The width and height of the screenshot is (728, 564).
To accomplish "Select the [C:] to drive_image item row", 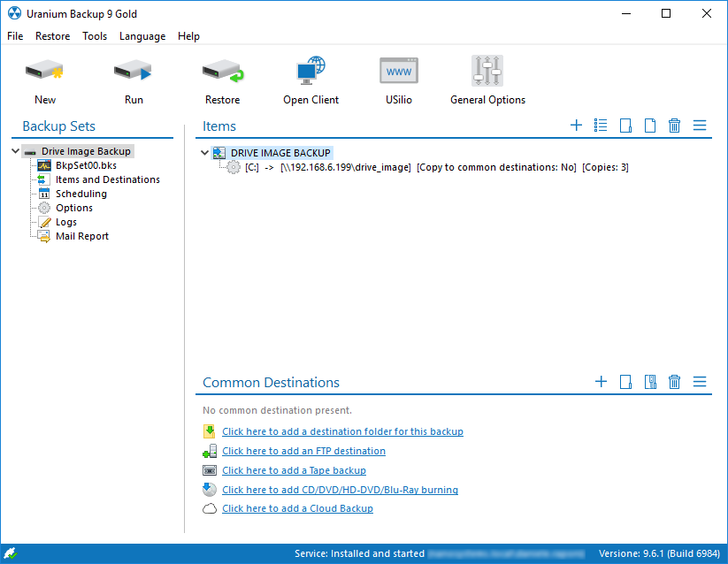I will point(437,167).
